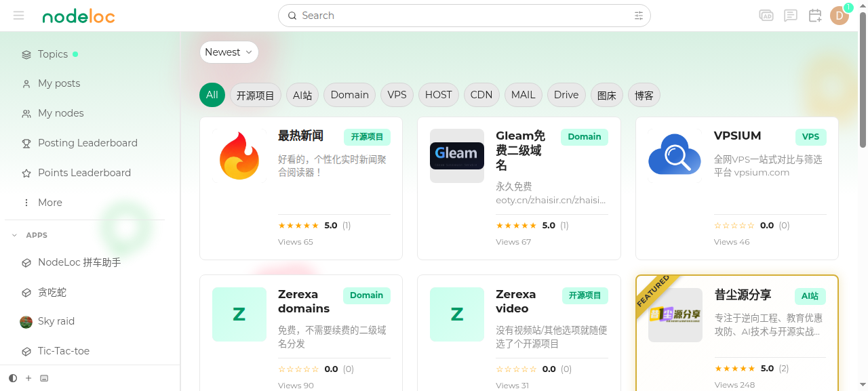
Task: Click the star rating on VPSIUM card
Action: 734,226
